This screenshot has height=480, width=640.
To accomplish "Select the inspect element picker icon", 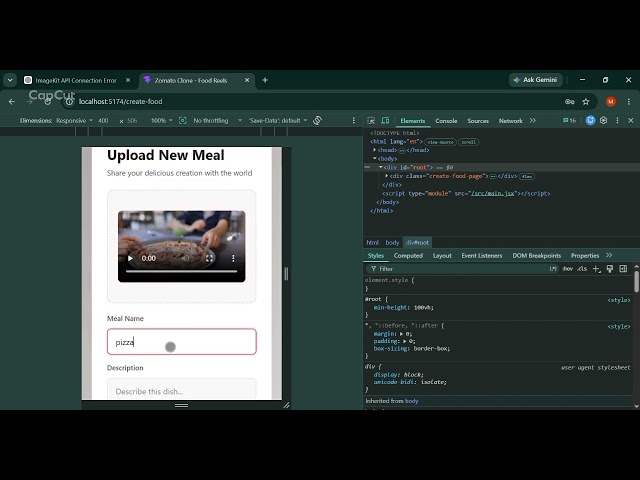I will coord(371,120).
